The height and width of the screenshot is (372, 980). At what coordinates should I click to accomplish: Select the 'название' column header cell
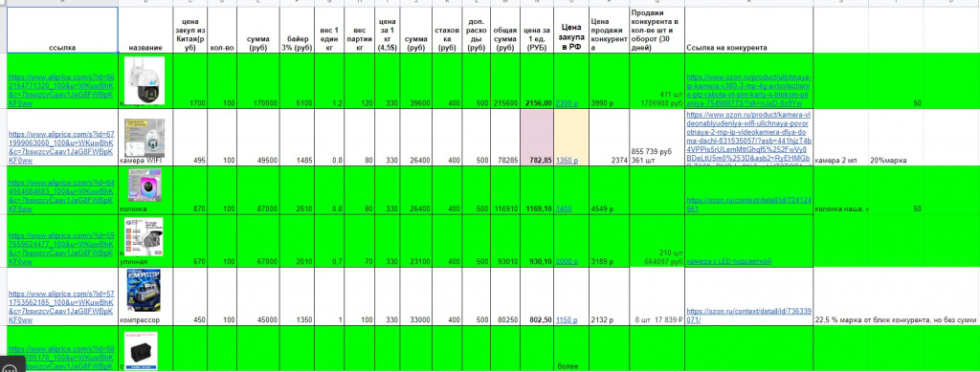point(145,30)
